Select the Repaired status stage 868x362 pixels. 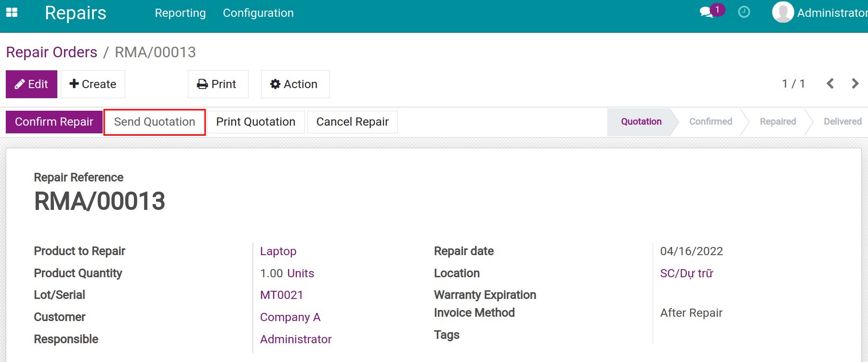[777, 122]
